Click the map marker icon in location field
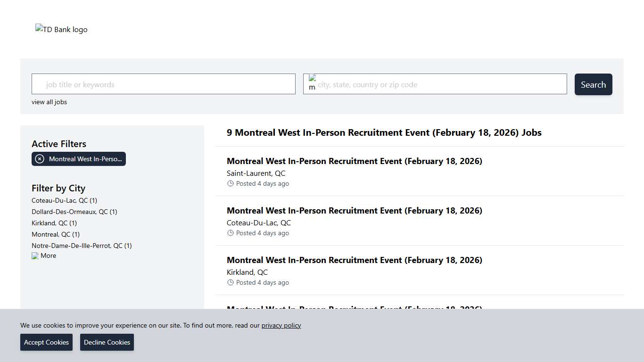The height and width of the screenshot is (362, 644). 312,81
